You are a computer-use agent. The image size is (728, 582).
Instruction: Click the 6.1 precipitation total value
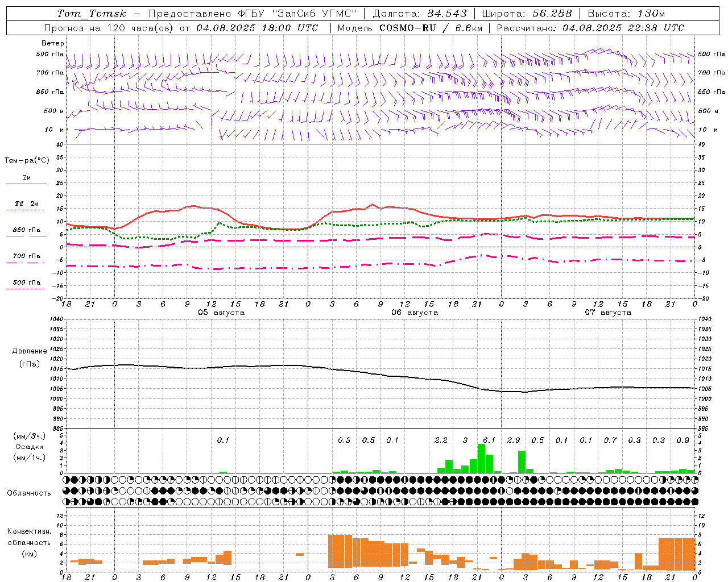point(489,440)
